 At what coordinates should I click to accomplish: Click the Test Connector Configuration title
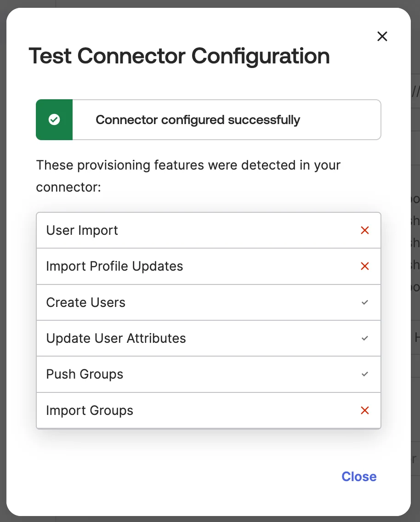[179, 56]
